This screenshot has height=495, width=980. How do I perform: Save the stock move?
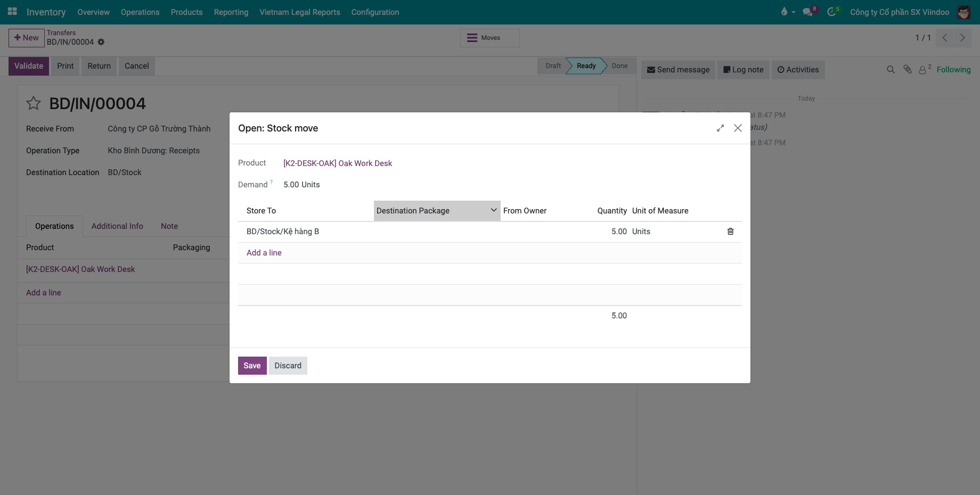252,366
